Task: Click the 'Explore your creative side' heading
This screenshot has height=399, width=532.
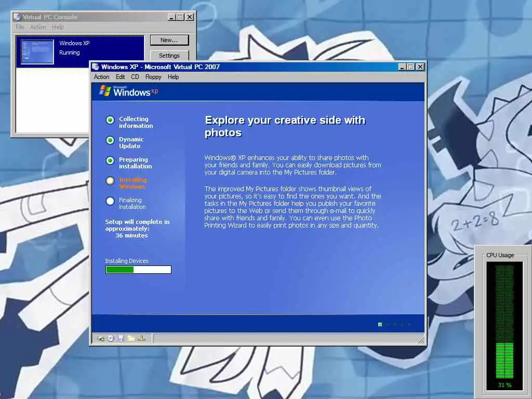Action: coord(285,126)
